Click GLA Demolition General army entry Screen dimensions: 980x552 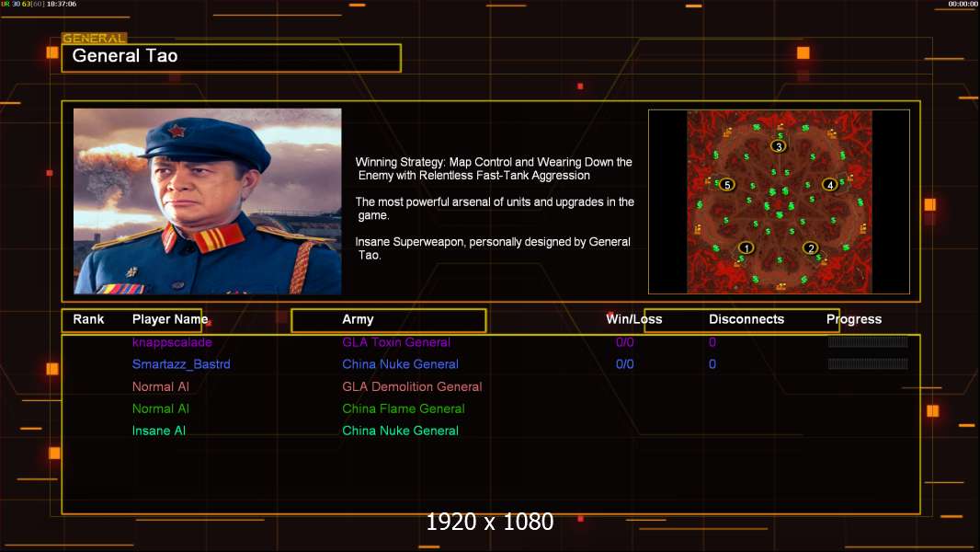point(412,386)
